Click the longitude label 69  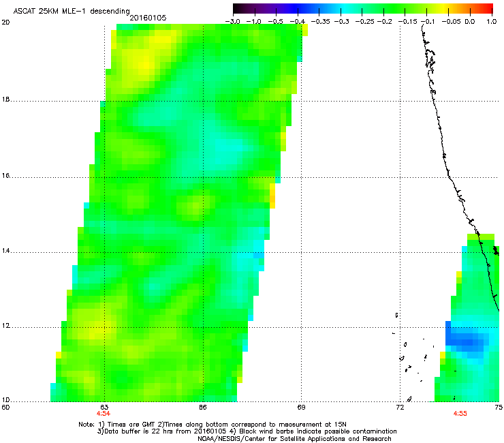pos(301,408)
